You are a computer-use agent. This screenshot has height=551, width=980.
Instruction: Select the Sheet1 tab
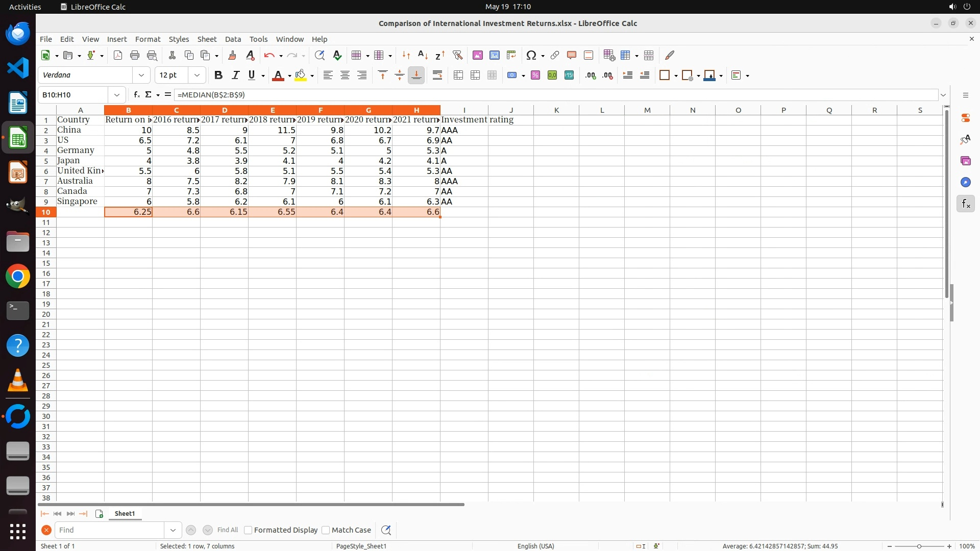125,514
